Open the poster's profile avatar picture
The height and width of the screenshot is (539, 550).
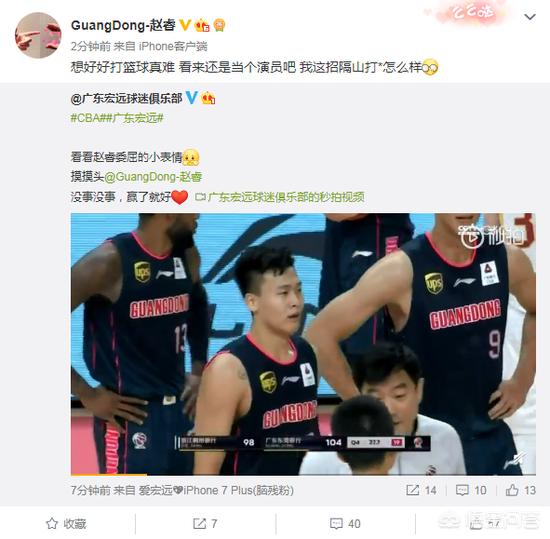coord(38,35)
